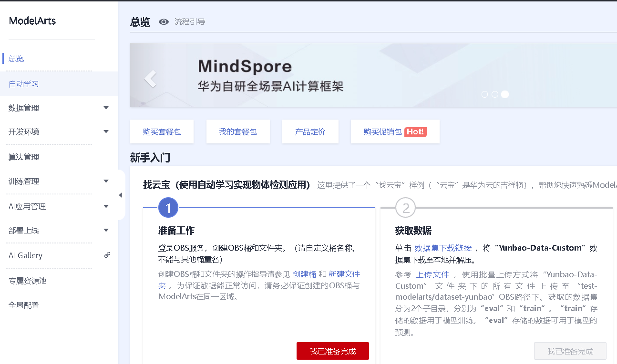Click the red 我已准备完成 button
The image size is (617, 364).
tap(333, 351)
